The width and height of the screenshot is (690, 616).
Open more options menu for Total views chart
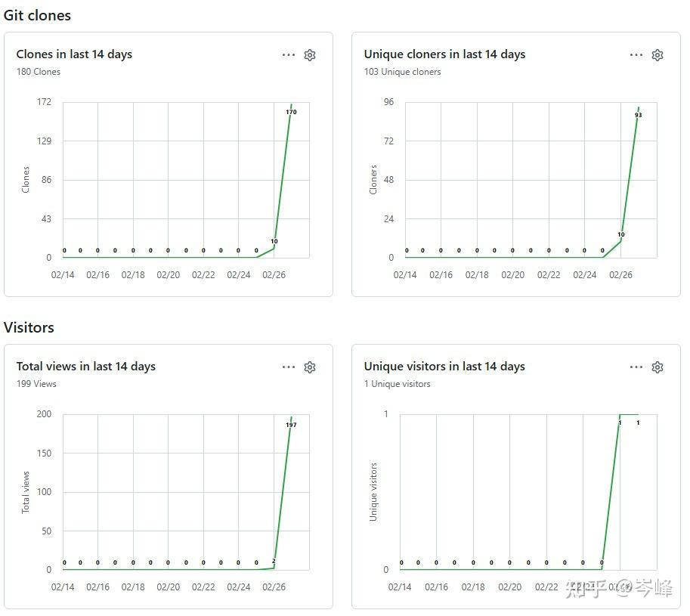pyautogui.click(x=289, y=367)
